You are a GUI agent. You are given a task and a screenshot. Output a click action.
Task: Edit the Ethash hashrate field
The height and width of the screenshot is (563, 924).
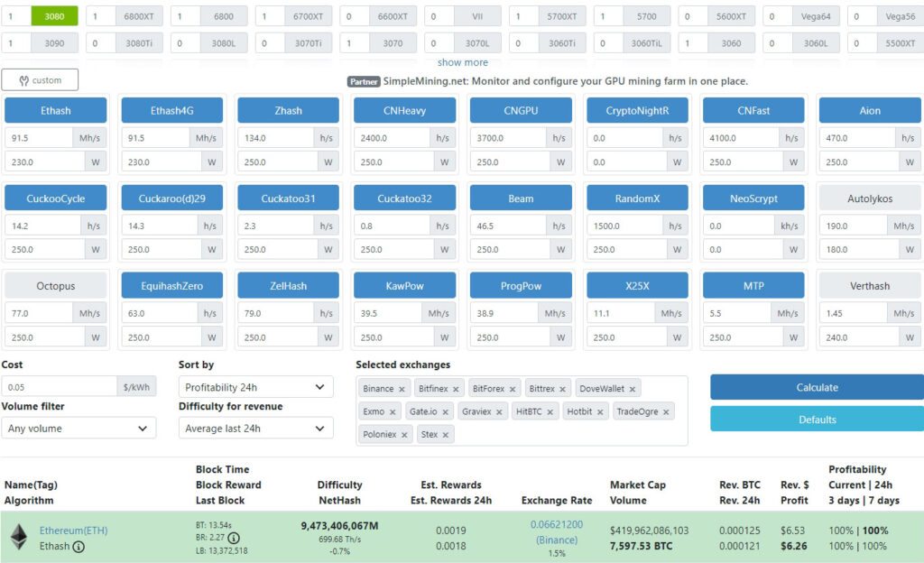pos(38,138)
